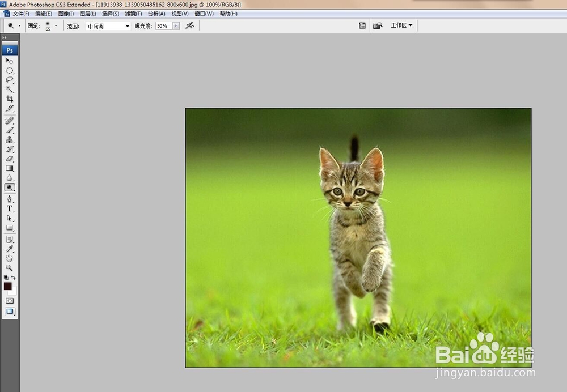Select the Eyedropper tool
The width and height of the screenshot is (567, 392).
[x=10, y=249]
